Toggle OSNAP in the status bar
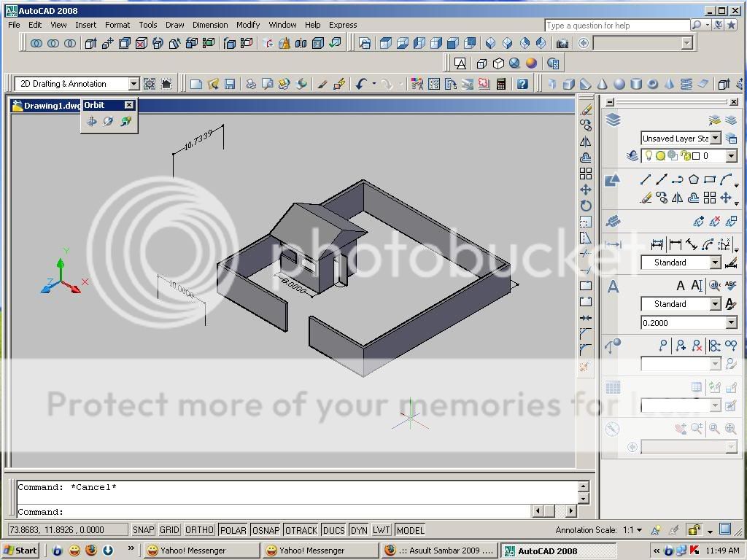The image size is (747, 560). [x=266, y=530]
